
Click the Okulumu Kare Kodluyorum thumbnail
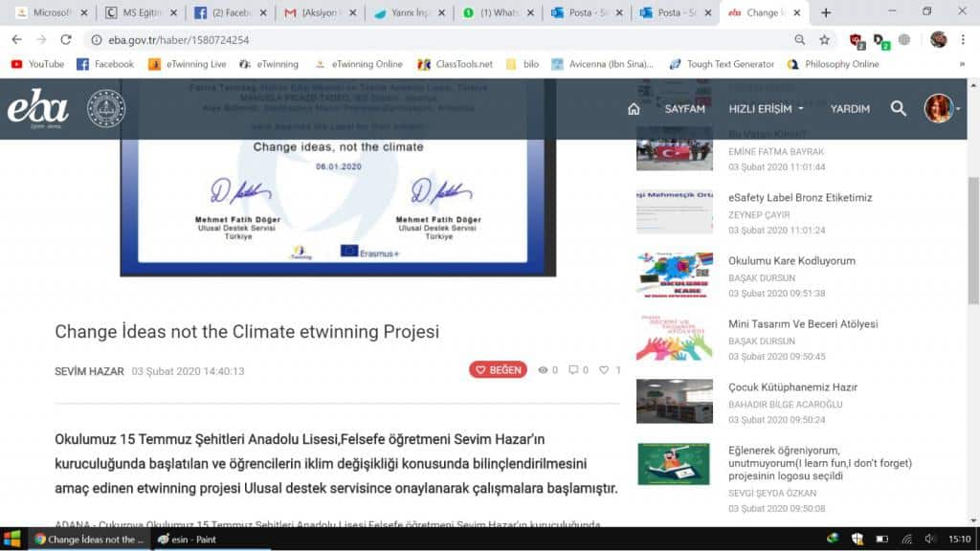tap(675, 275)
